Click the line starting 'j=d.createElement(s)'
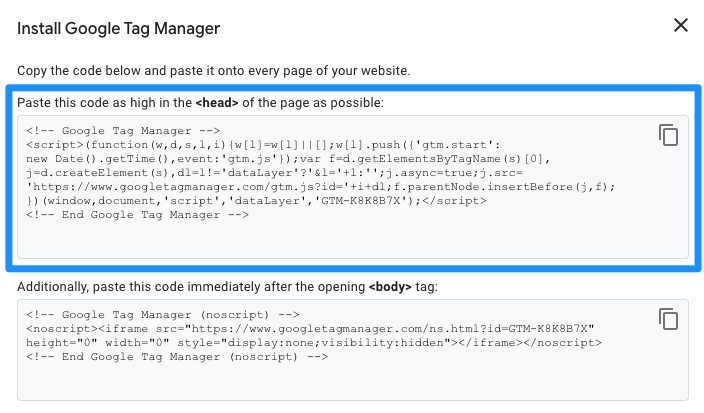Viewport: 704px width, 413px height. [x=274, y=173]
